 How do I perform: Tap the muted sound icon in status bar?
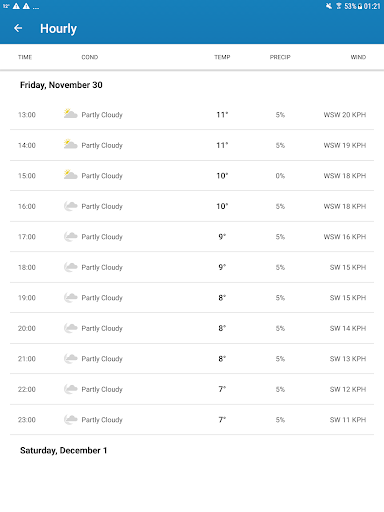329,6
